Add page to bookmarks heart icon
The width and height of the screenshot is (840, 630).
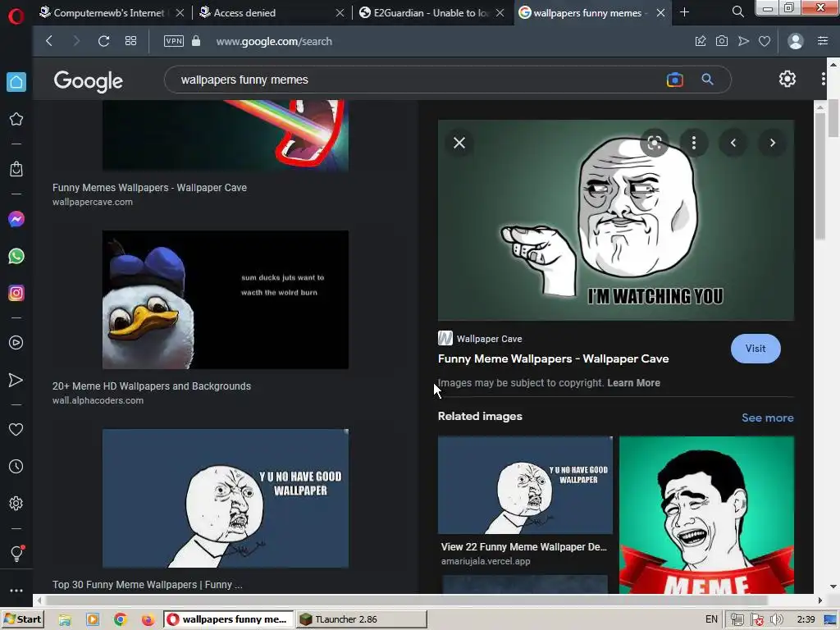pyautogui.click(x=765, y=41)
